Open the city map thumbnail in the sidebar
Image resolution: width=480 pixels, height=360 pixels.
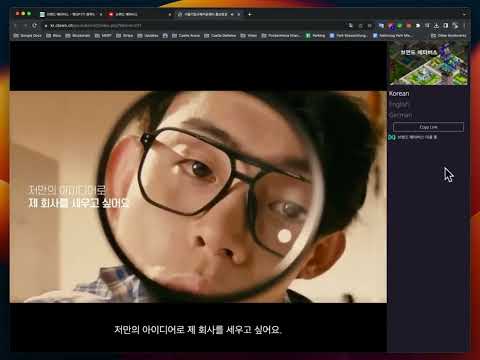[428, 64]
